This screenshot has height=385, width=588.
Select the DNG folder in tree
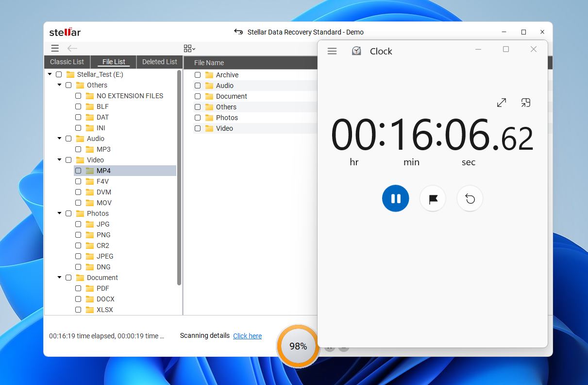click(x=103, y=267)
